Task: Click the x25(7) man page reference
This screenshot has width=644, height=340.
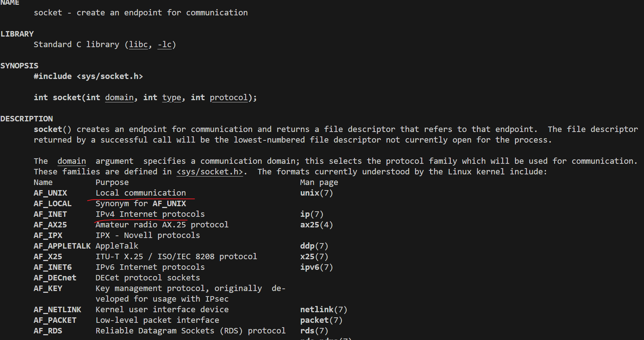Action: click(x=314, y=257)
